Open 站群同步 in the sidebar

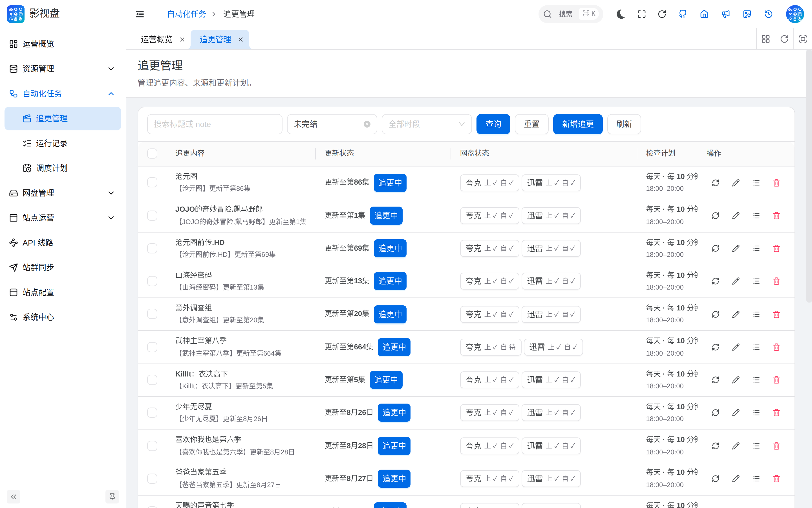[63, 268]
